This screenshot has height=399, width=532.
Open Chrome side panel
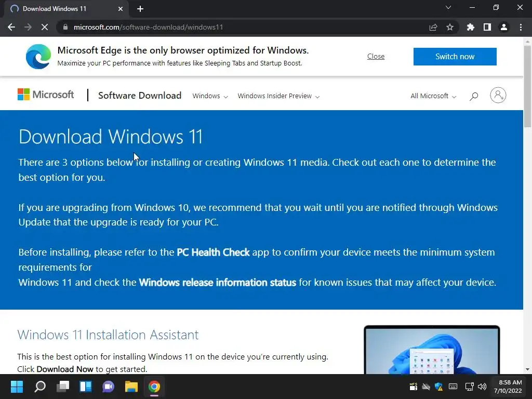tap(487, 27)
